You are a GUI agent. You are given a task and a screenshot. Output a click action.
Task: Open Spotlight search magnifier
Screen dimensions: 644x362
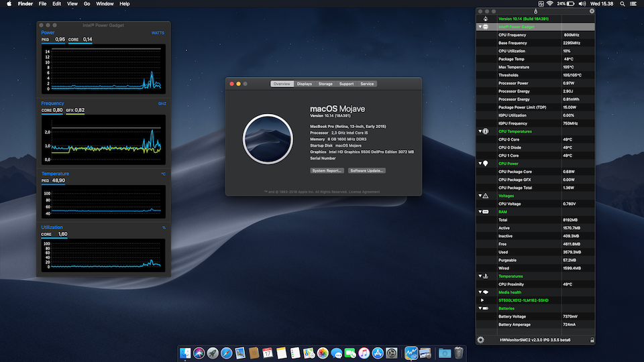pyautogui.click(x=623, y=4)
